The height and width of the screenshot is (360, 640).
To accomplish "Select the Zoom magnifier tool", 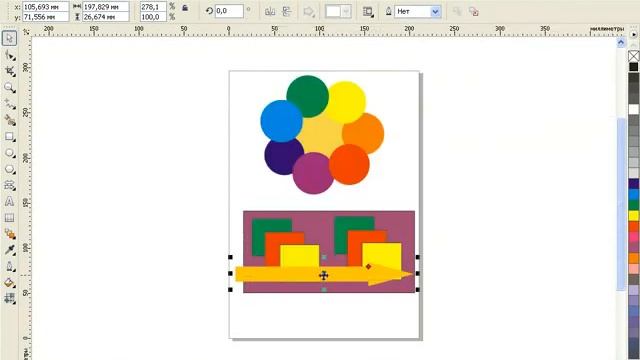I will coord(9,88).
